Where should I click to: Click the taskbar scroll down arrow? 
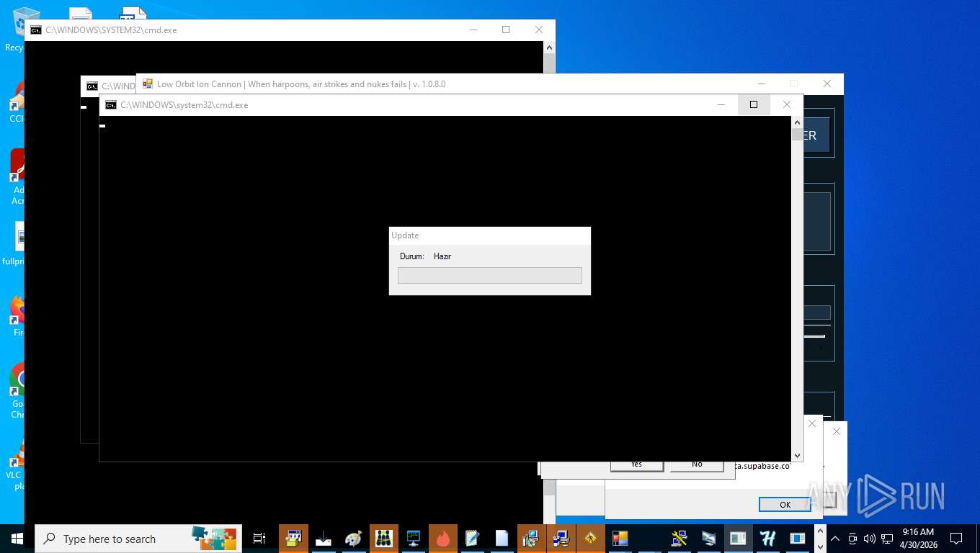coord(820,546)
